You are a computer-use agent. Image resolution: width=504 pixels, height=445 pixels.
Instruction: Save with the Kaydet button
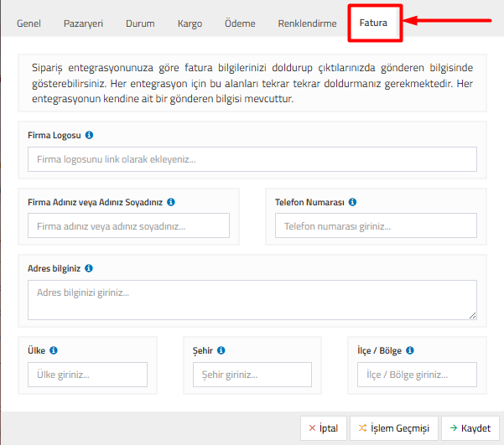[x=470, y=428]
